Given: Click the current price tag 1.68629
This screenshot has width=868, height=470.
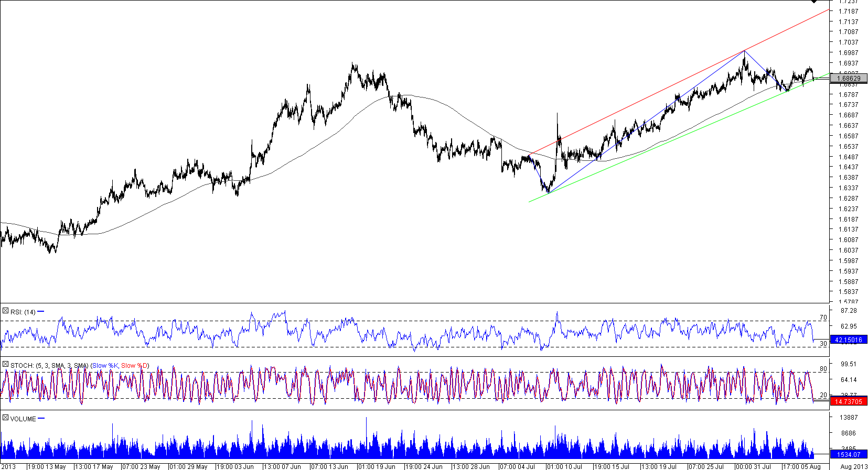Looking at the screenshot, I should (849, 79).
